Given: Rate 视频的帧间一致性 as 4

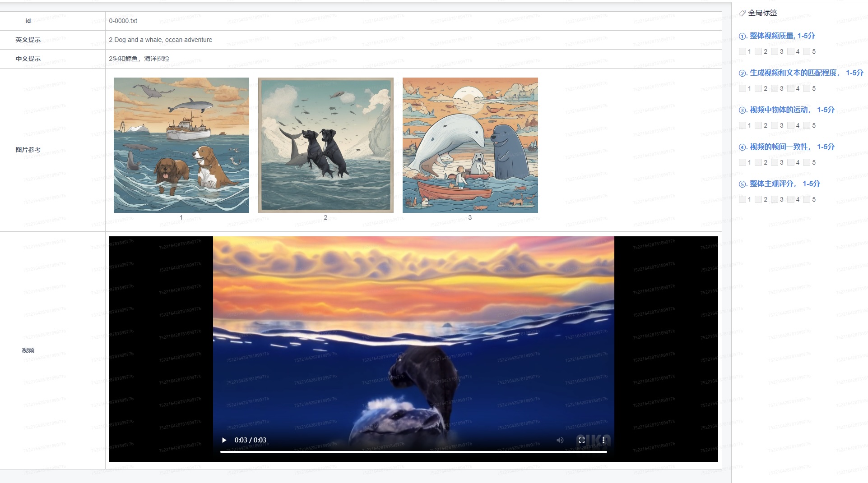Looking at the screenshot, I should (791, 162).
